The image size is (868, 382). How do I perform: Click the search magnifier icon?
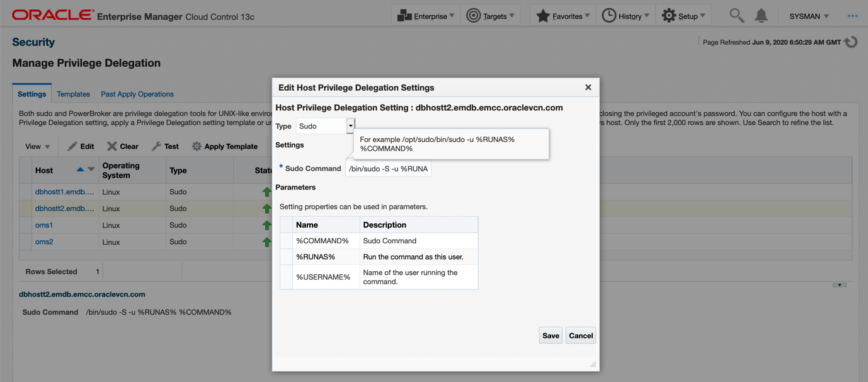736,16
